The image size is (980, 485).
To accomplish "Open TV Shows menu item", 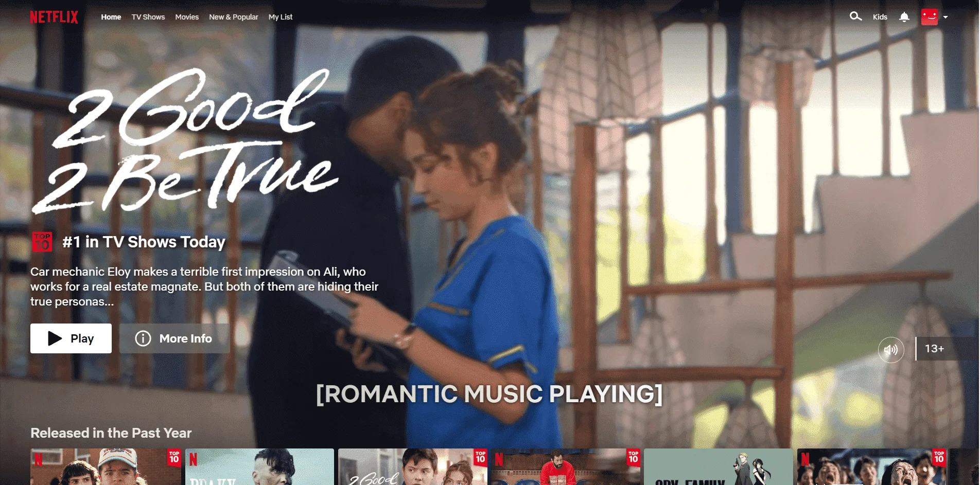I will click(148, 17).
